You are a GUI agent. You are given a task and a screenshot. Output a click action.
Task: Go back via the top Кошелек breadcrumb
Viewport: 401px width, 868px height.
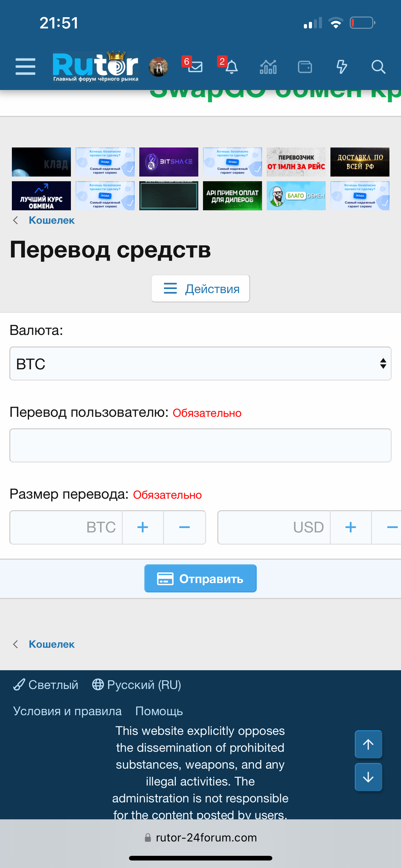(52, 220)
